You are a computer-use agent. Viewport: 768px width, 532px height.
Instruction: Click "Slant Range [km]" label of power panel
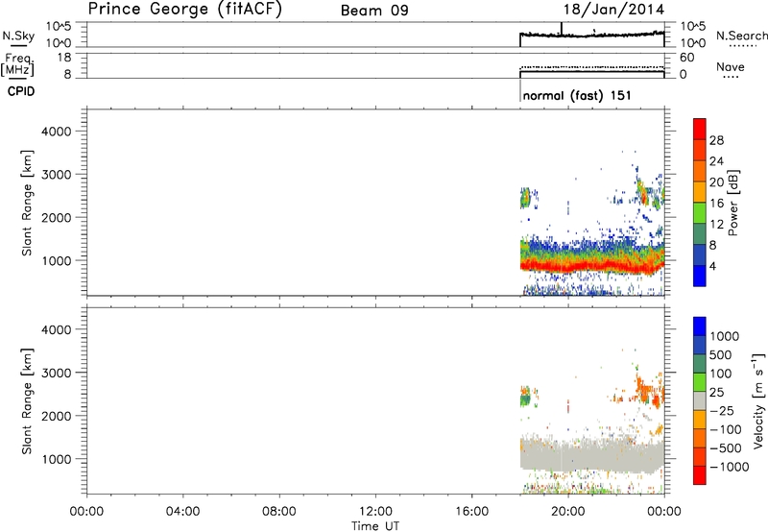click(x=27, y=203)
